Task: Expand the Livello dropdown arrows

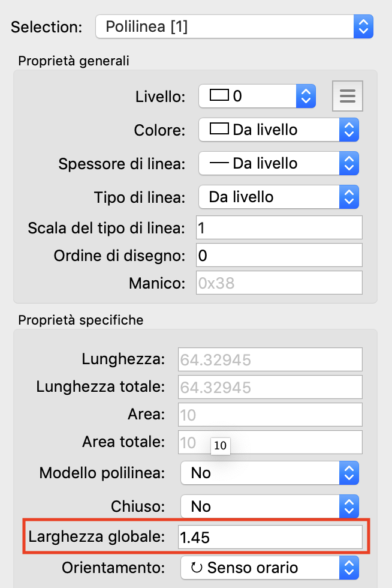Action: pos(306,95)
